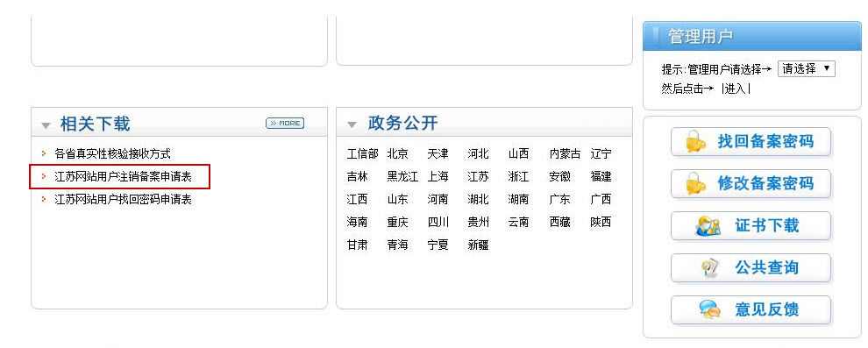This screenshot has width=868, height=348.
Task: Select 海南 in 政务公开
Action: 357,222
